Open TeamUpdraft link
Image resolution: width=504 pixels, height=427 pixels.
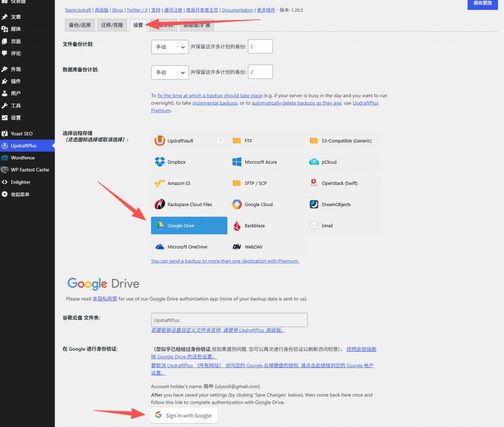(78, 10)
